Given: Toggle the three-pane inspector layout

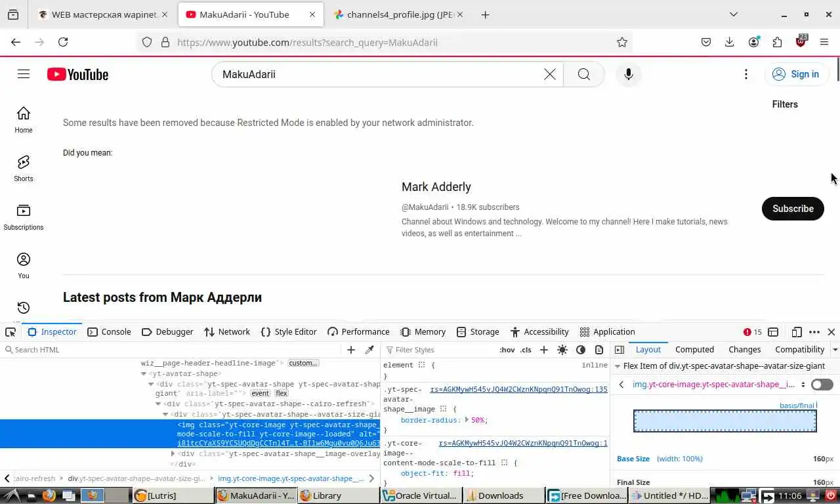Looking at the screenshot, I should point(619,350).
